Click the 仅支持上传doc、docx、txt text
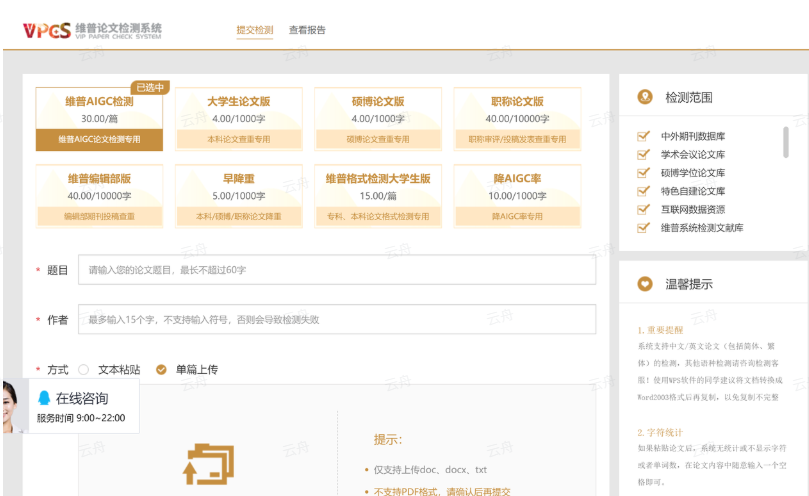This screenshot has width=809, height=496. coord(430,470)
